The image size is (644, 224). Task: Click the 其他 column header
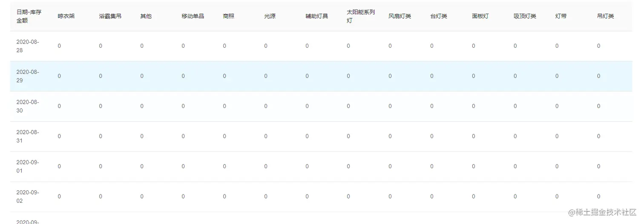coord(146,16)
